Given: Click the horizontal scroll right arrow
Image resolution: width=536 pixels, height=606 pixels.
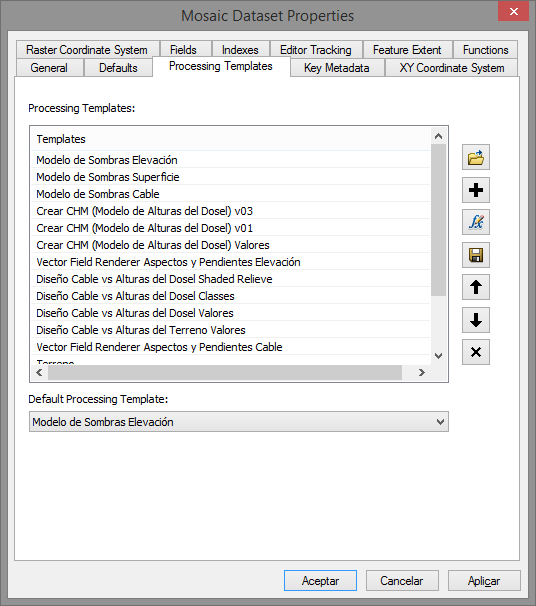Looking at the screenshot, I should point(422,372).
